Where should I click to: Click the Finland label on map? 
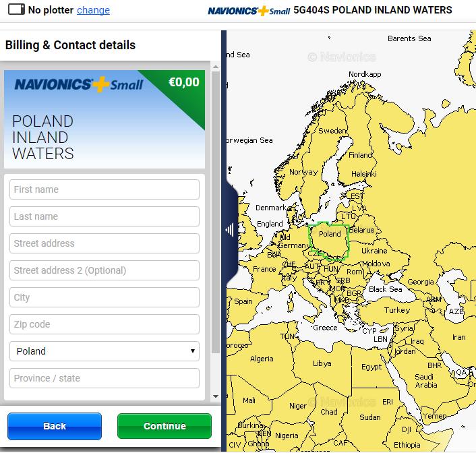point(360,155)
